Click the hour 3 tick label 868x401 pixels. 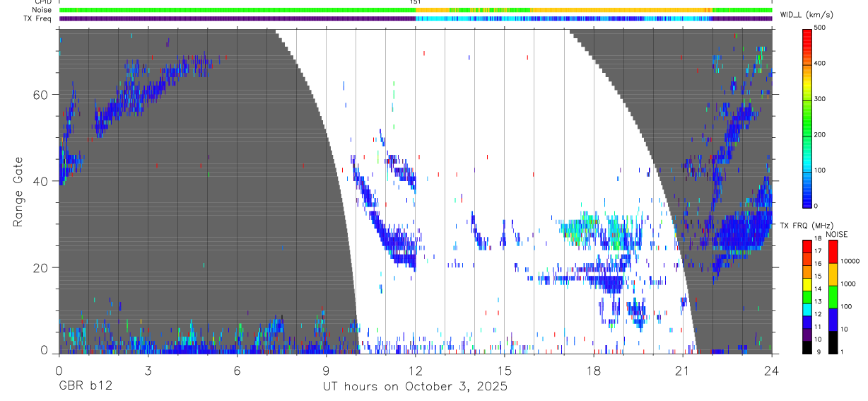(148, 370)
